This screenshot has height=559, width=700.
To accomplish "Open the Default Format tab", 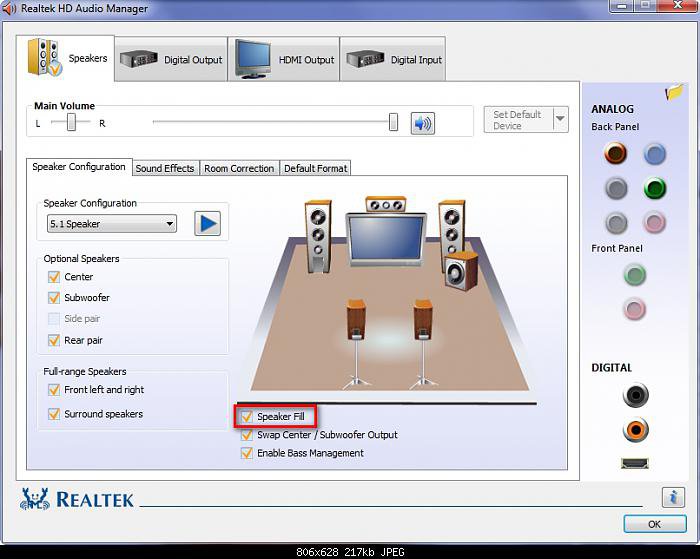I will (x=315, y=168).
